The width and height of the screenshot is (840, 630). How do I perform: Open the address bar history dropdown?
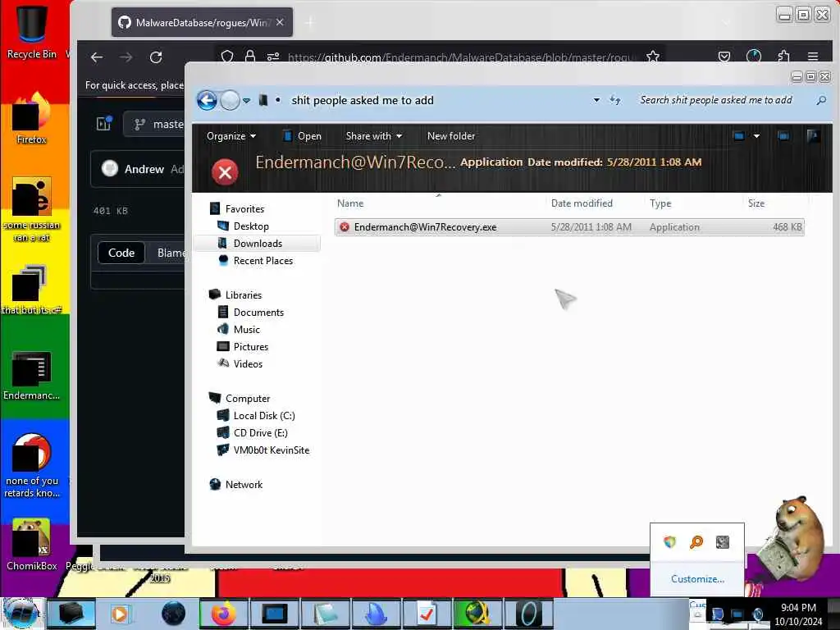coord(596,100)
